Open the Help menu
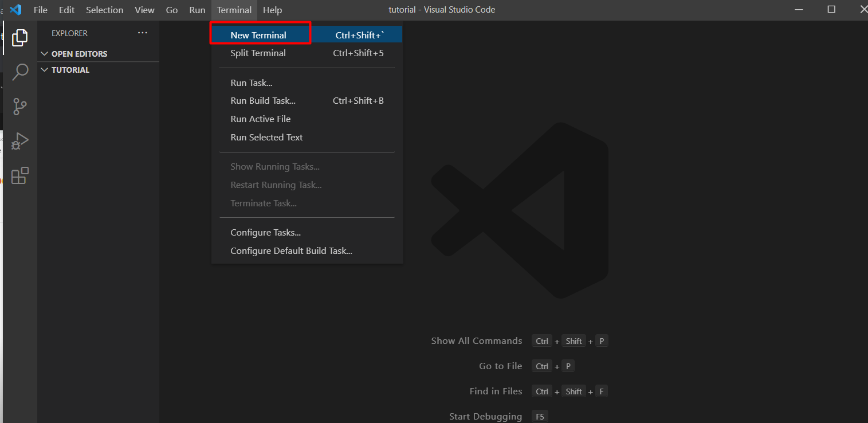 pos(273,10)
